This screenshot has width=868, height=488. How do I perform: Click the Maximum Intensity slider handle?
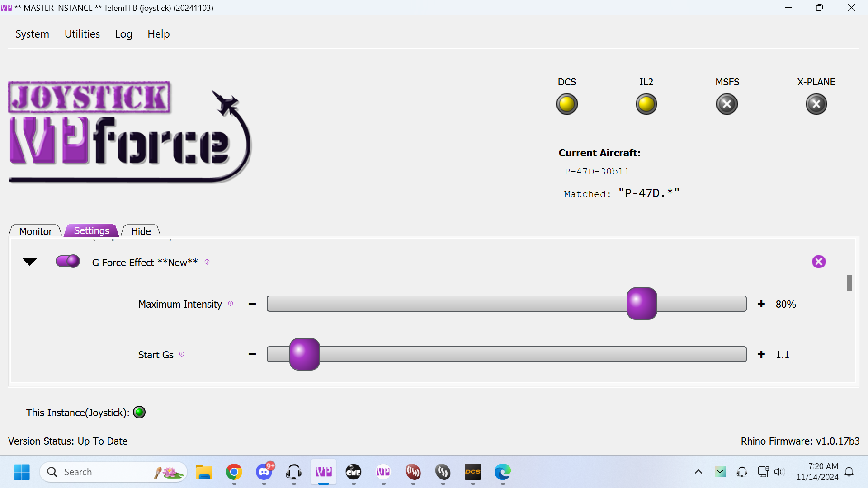[642, 304]
